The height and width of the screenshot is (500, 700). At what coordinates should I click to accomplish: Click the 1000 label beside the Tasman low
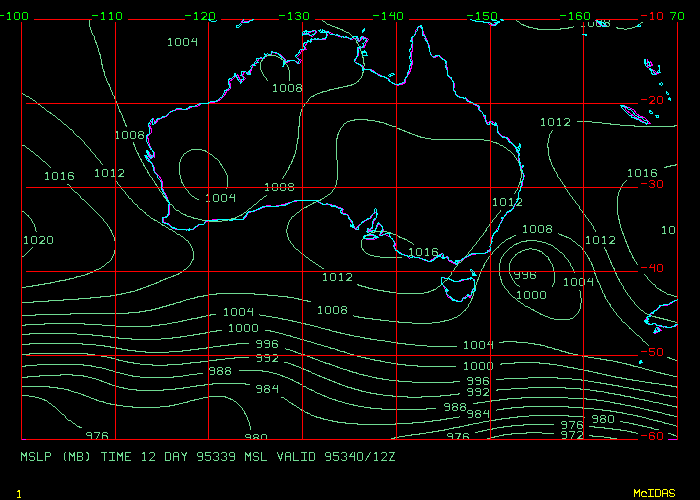(531, 295)
